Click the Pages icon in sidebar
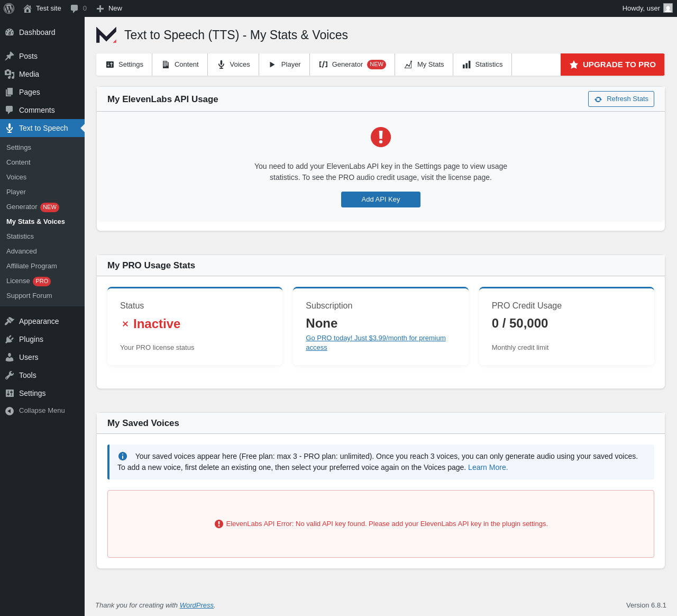 click(x=10, y=92)
